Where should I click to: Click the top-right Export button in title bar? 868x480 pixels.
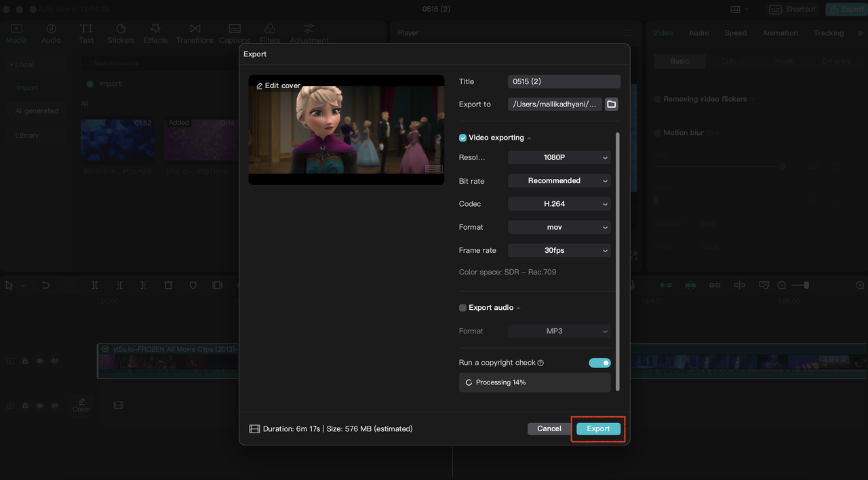846,9
